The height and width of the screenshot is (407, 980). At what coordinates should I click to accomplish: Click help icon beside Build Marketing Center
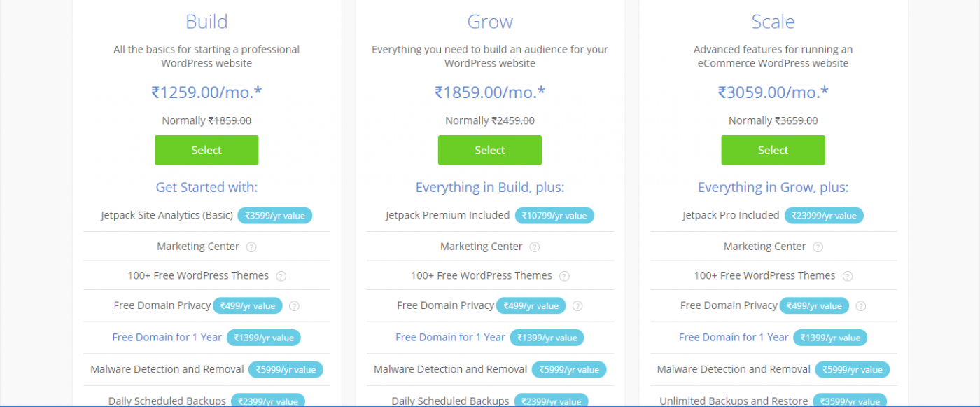point(251,247)
